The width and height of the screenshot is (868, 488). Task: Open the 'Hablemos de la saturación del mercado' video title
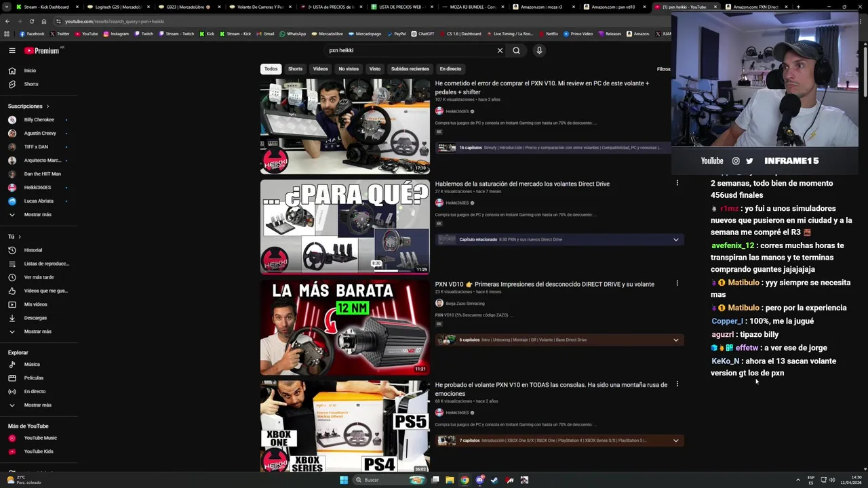tap(522, 184)
